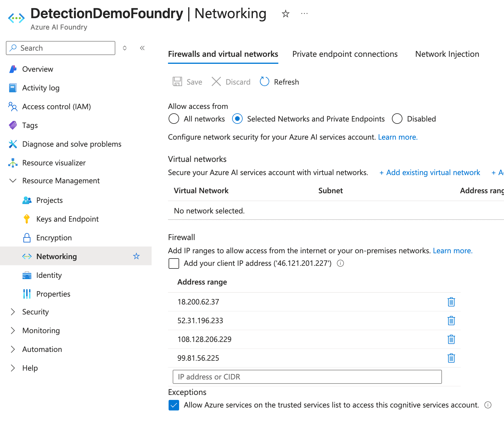Screen dimensions: 504x421
Task: Click the Encryption lock icon
Action: [x=27, y=238]
